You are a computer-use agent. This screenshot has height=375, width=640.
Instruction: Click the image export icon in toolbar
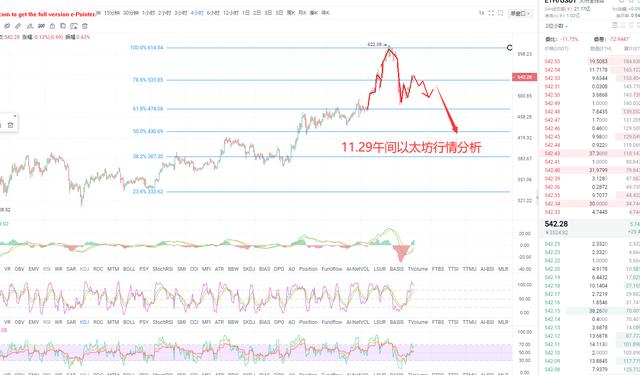coord(74,26)
